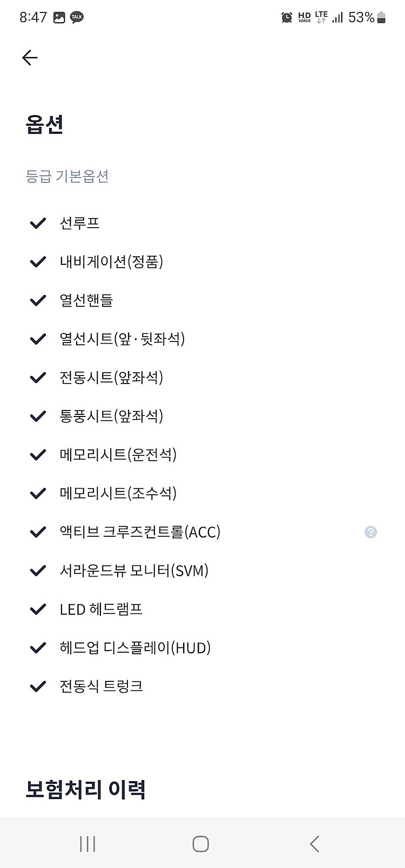Screen dimensions: 405x868
Task: Open the ACC help question mark icon
Action: point(370,532)
